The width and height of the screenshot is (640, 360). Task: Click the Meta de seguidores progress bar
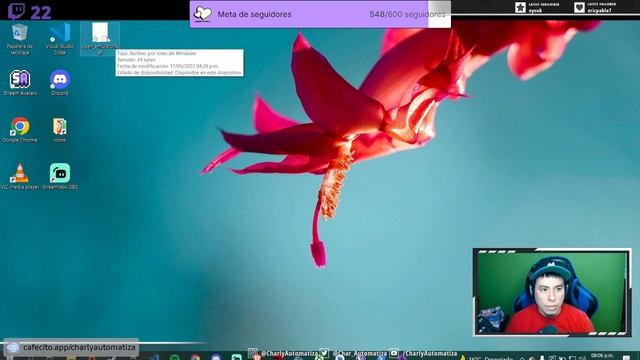coord(320,14)
